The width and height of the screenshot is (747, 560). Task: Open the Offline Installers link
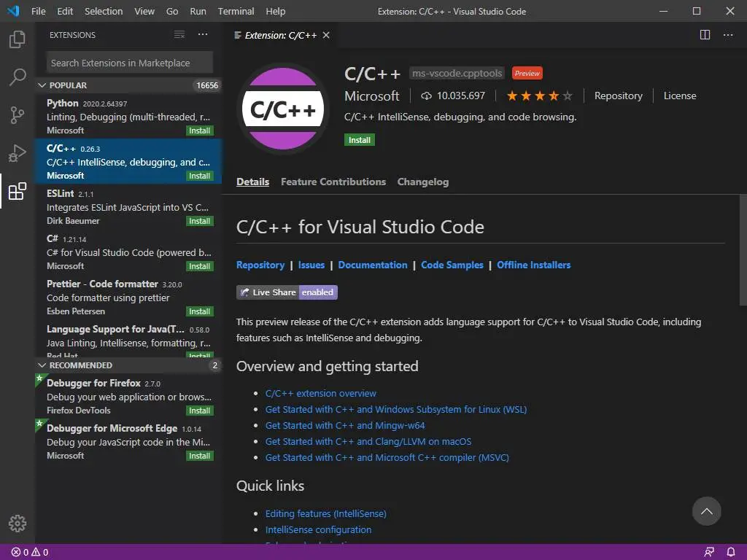pyautogui.click(x=533, y=265)
